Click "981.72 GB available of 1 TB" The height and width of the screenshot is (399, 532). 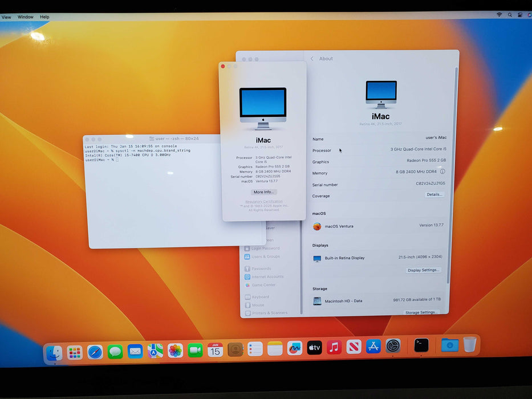[x=417, y=300]
